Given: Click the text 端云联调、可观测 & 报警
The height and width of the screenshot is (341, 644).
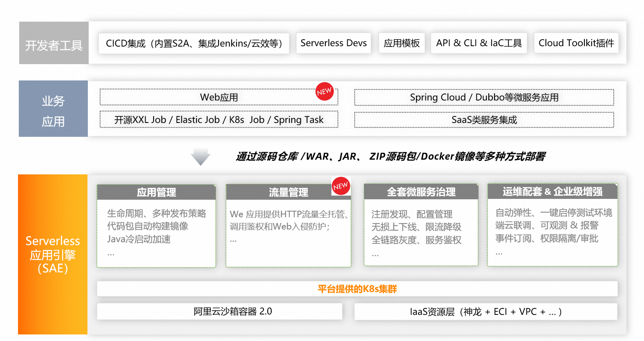Looking at the screenshot, I should (x=547, y=225).
